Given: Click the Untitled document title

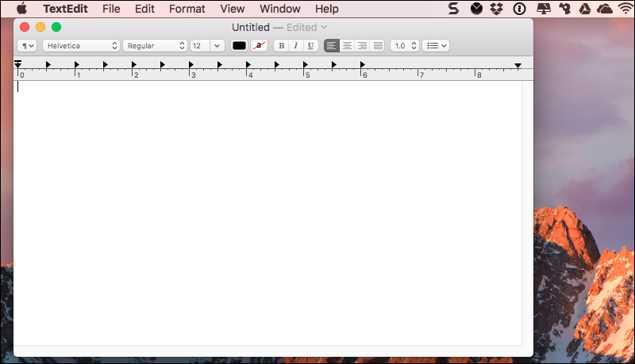Looking at the screenshot, I should pos(250,27).
